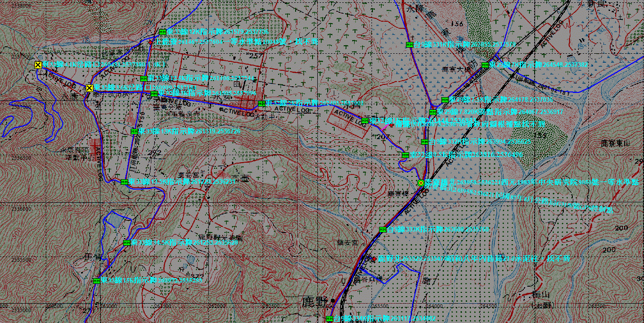Screen dimensions: 644x323
Task: Select the yellow X 東32線 4.1K junction marker
Action: pyautogui.click(x=38, y=65)
